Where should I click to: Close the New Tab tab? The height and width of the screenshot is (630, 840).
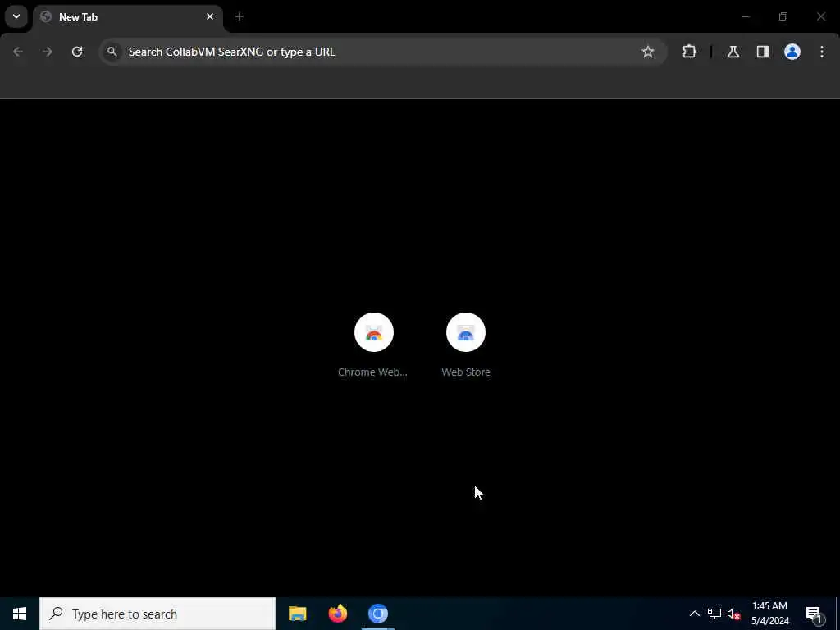(x=210, y=16)
